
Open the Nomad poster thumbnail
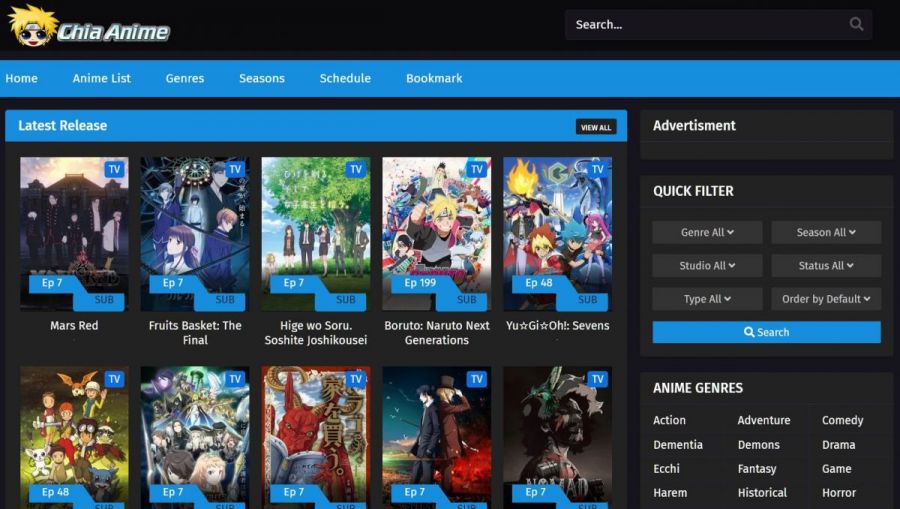557,438
